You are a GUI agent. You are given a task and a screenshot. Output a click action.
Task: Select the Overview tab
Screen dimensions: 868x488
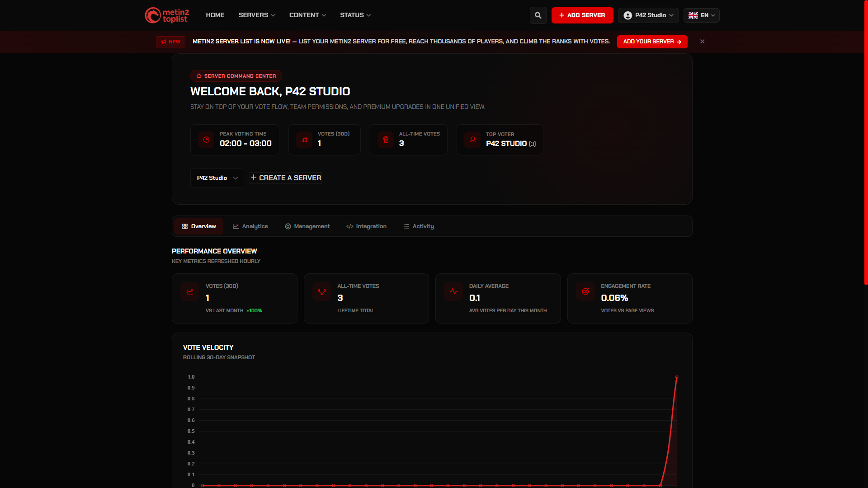click(x=199, y=226)
